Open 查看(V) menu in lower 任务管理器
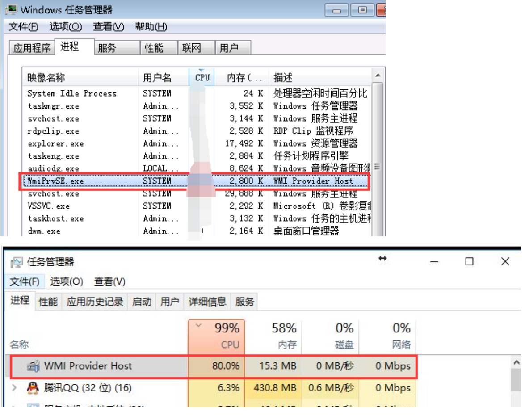The width and height of the screenshot is (525, 420). pos(109,281)
